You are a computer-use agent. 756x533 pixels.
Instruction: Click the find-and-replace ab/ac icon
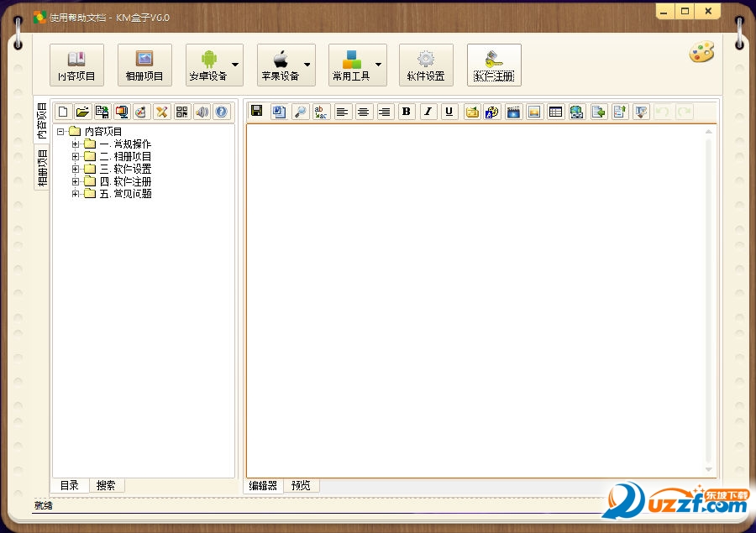[x=321, y=112]
